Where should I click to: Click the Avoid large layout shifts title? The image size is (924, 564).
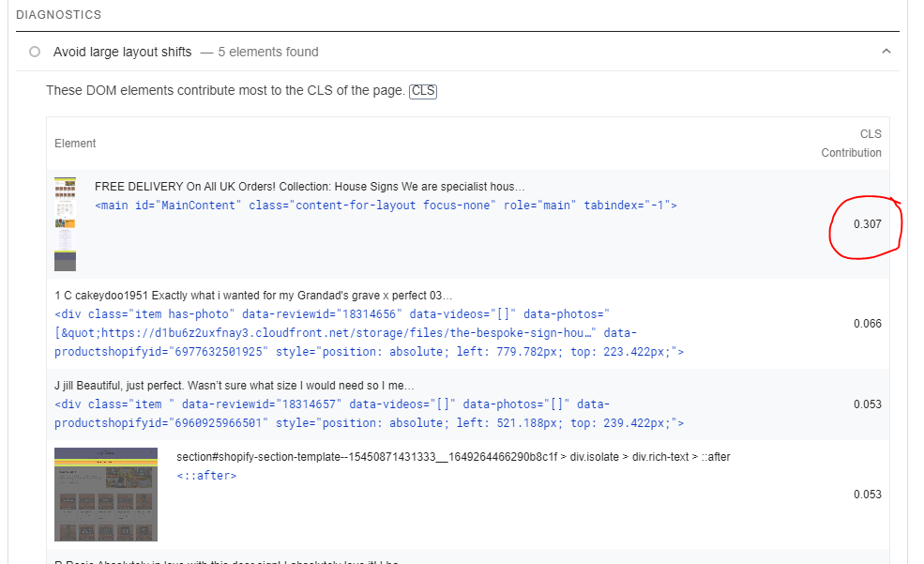pos(122,52)
